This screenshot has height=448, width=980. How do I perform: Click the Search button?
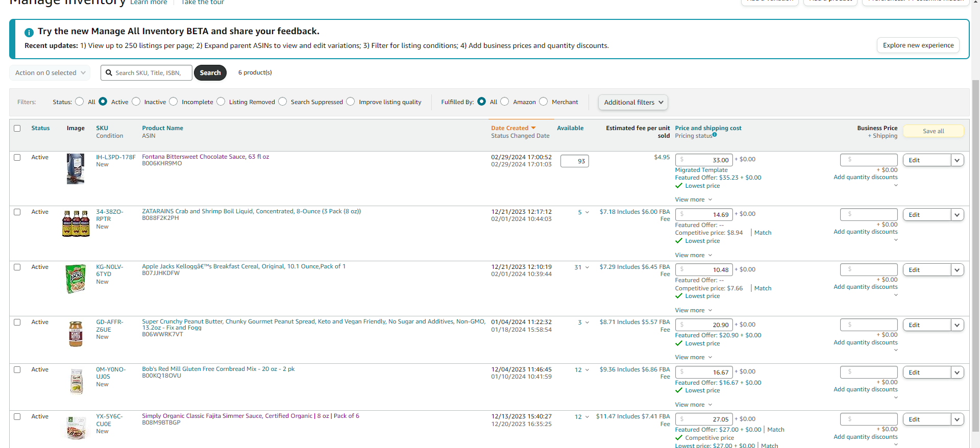[210, 73]
